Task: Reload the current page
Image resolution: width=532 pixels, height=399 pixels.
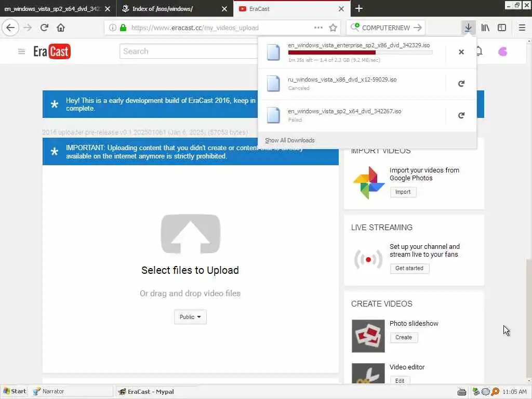Action: 44,28
